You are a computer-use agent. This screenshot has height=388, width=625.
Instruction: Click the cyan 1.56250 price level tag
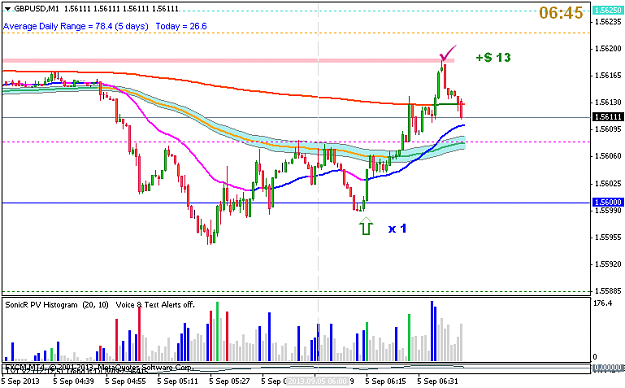coord(607,10)
